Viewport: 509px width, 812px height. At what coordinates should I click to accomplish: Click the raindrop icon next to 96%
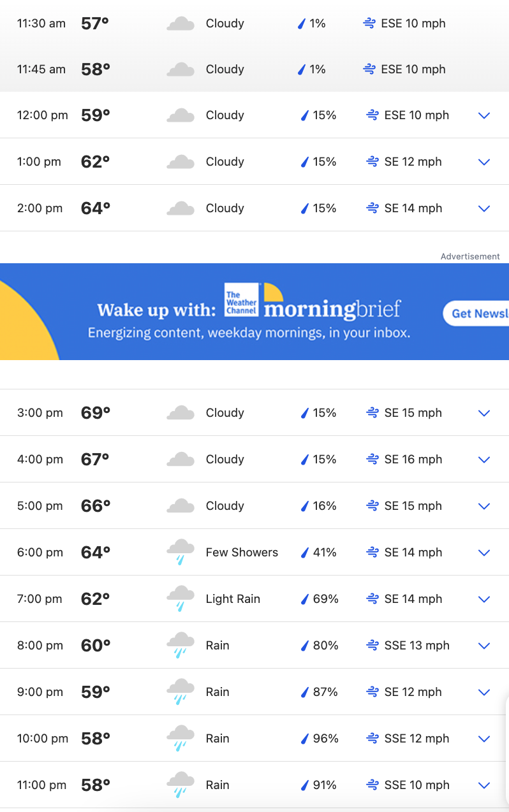point(305,739)
